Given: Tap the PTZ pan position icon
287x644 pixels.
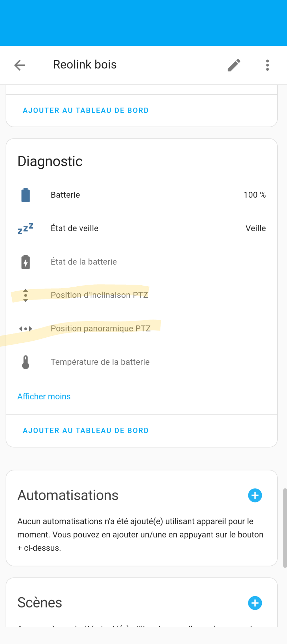Looking at the screenshot, I should pos(26,329).
